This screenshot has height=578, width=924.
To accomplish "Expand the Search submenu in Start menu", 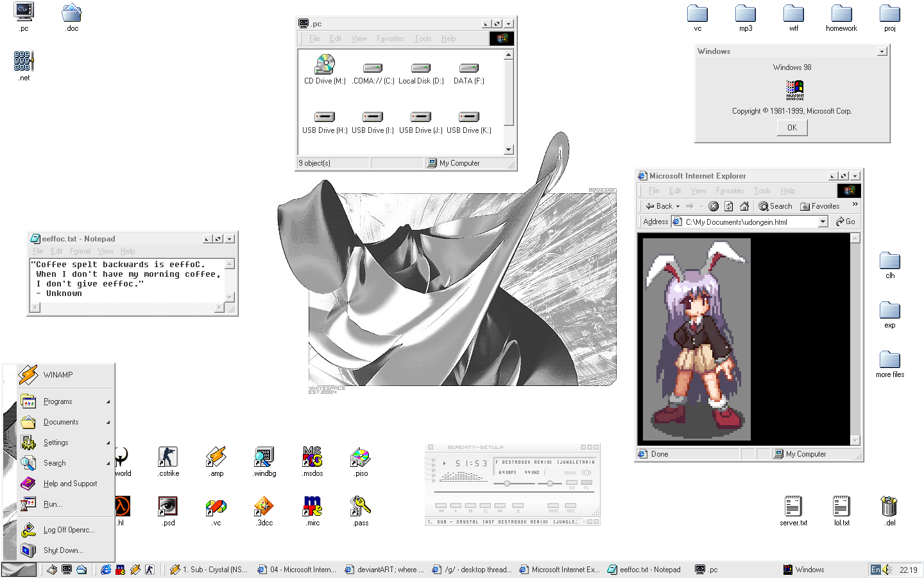I will 65,463.
